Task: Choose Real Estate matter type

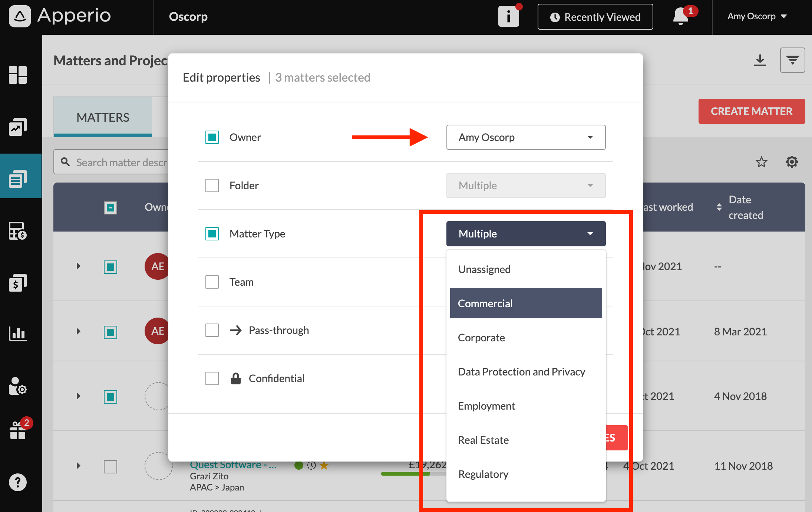Action: coord(526,440)
